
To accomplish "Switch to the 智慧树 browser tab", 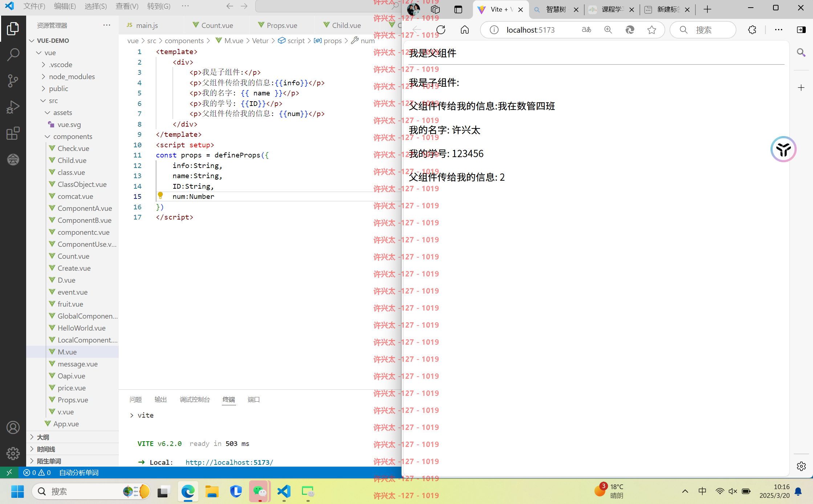I will 556,9.
